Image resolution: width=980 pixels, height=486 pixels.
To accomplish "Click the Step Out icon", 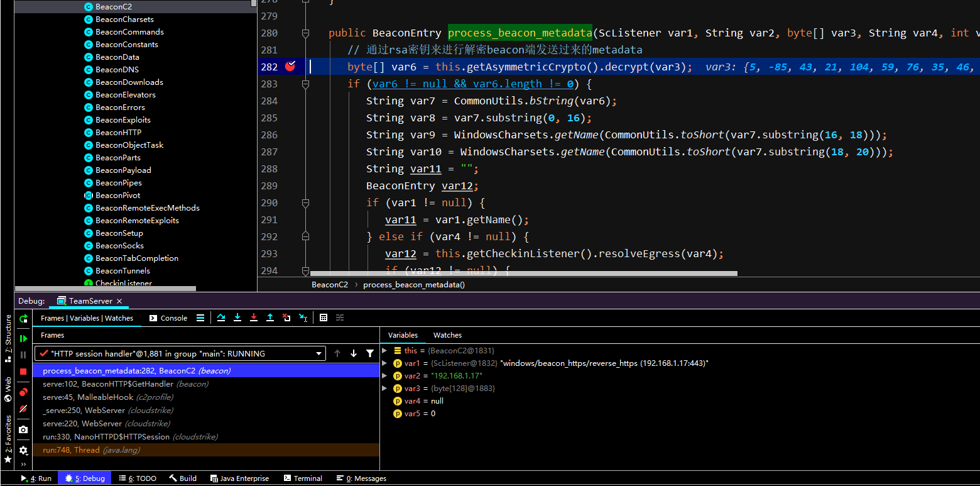I will tap(270, 318).
